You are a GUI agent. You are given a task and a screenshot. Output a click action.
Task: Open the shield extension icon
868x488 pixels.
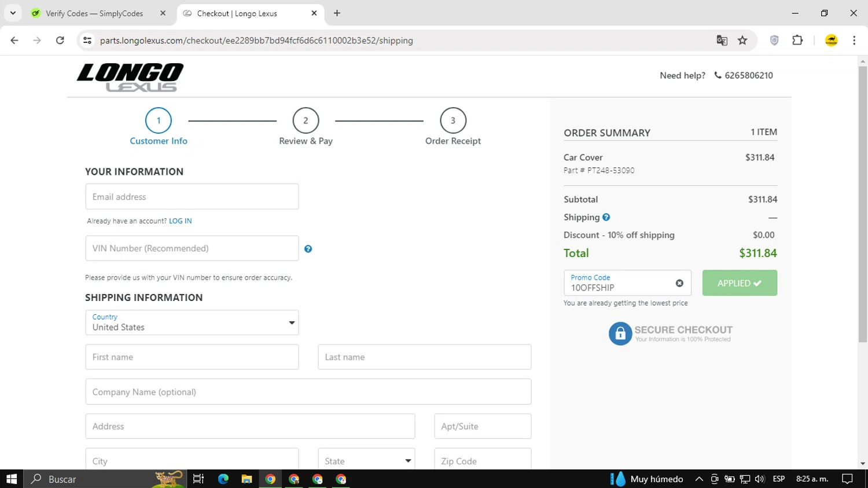(x=774, y=41)
